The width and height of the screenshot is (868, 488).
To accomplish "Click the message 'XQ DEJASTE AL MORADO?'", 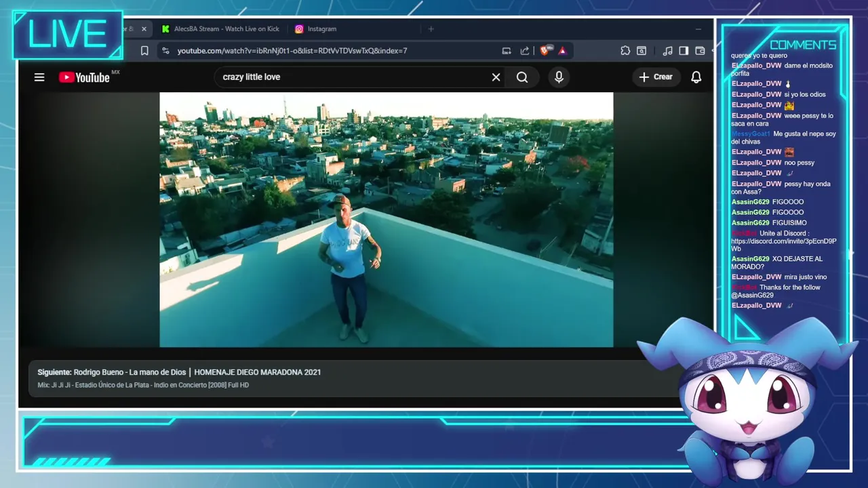I will 776,263.
